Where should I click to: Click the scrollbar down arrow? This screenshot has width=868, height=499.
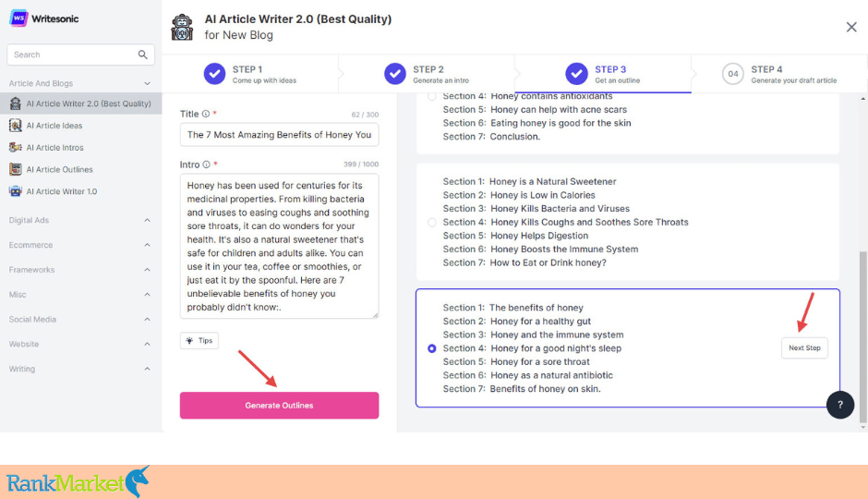tap(863, 428)
